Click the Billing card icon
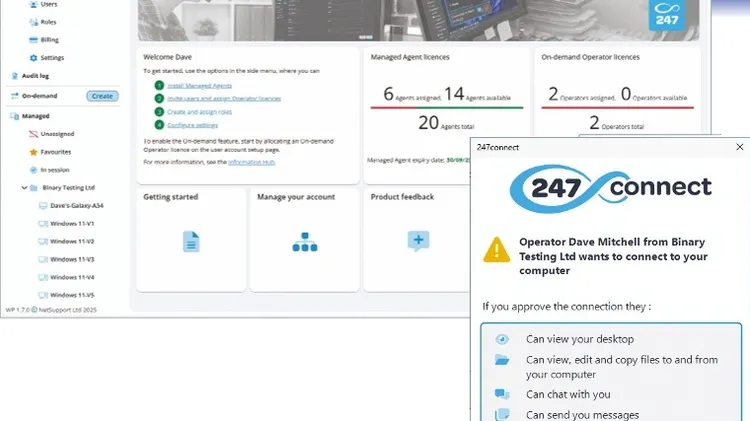 click(33, 40)
